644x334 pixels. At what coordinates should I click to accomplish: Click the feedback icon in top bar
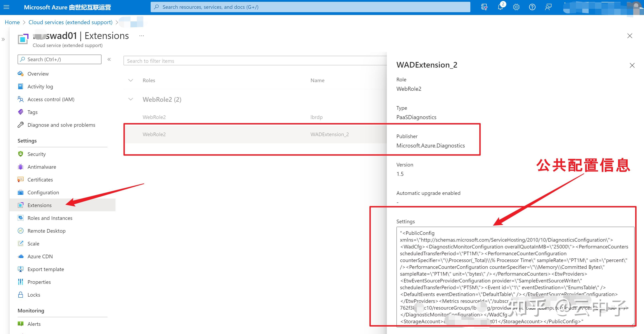548,7
